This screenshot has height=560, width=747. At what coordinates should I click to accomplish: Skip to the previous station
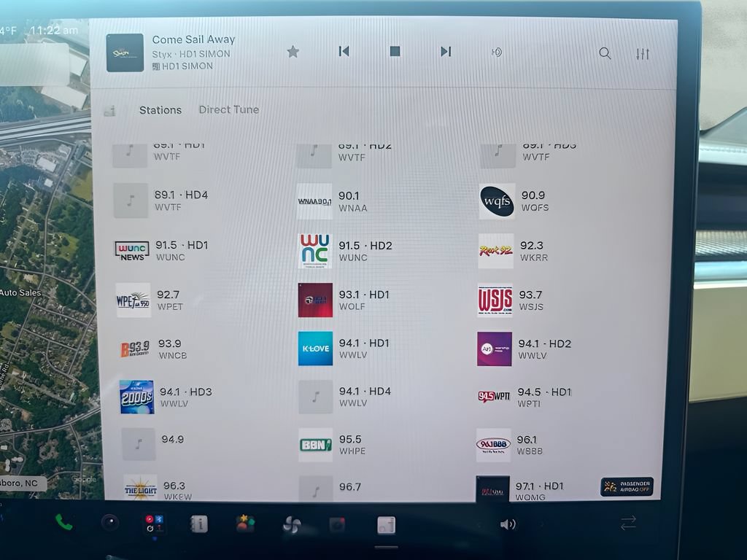pos(344,52)
